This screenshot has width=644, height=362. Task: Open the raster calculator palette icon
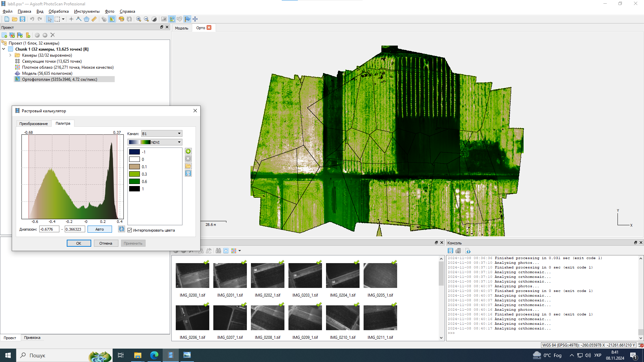coord(121,19)
